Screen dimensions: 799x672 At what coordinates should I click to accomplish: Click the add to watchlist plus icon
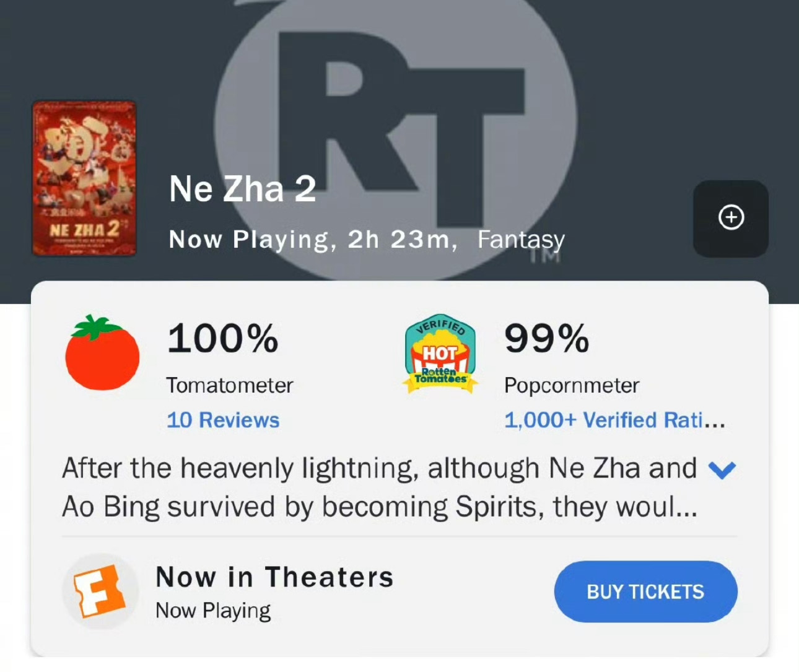point(731,218)
